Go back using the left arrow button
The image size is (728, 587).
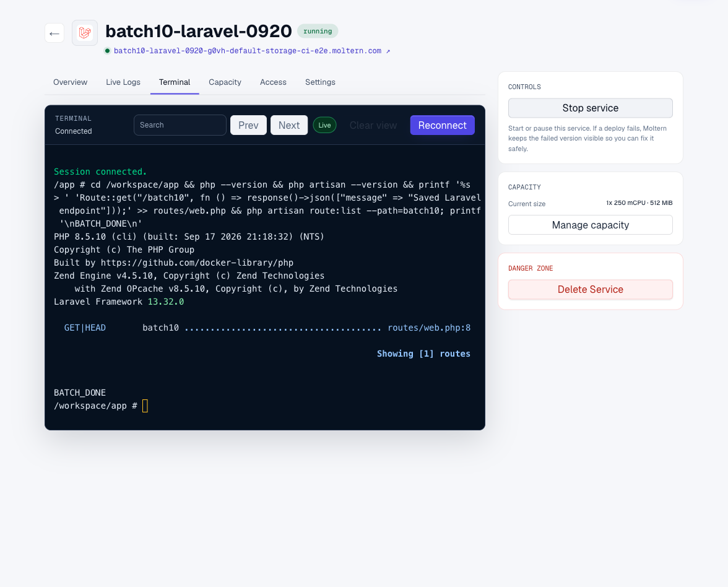pos(54,33)
